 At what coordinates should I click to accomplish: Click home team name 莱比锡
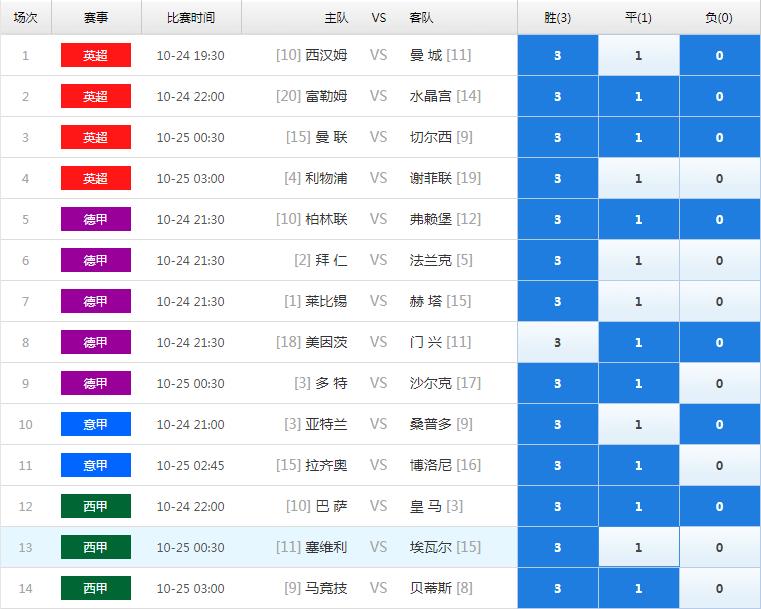coord(326,301)
